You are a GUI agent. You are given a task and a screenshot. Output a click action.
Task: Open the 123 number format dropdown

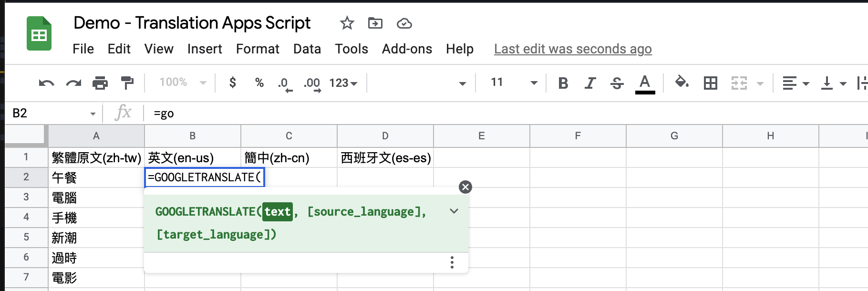343,83
